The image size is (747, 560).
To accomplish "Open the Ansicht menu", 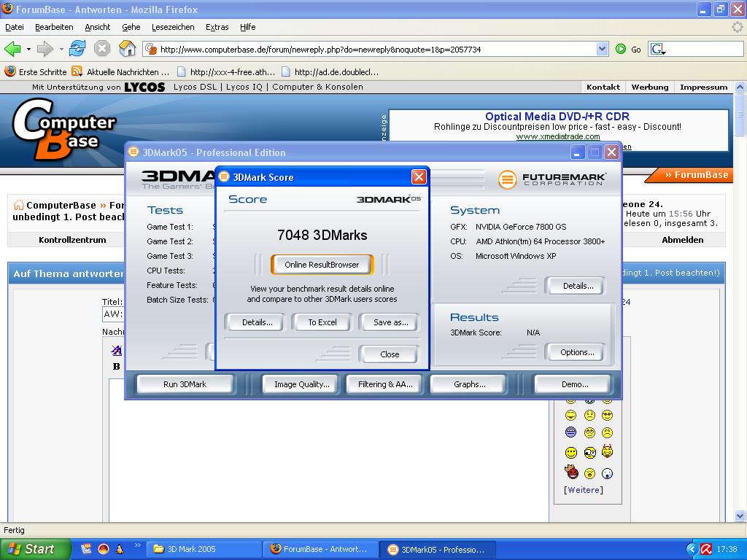I will click(97, 27).
